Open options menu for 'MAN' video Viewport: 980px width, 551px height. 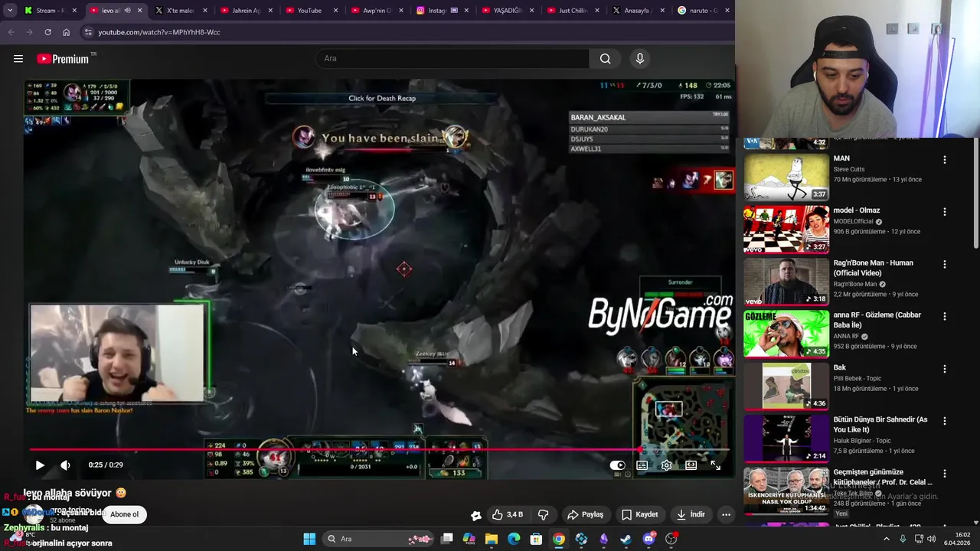coord(944,160)
